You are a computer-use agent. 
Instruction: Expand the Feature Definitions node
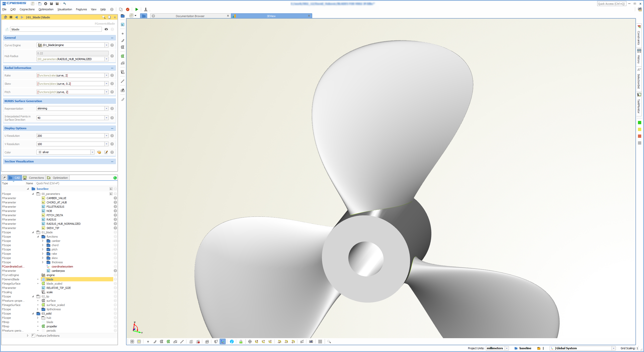[28, 336]
